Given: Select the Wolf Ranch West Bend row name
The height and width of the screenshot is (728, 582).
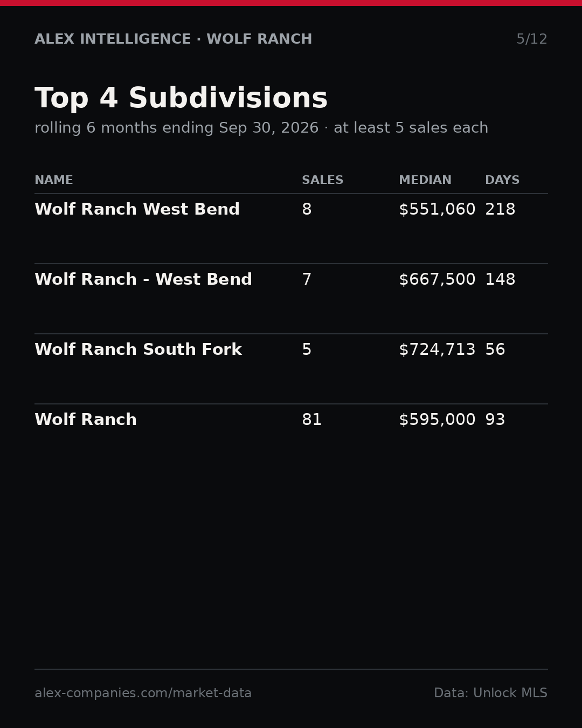Looking at the screenshot, I should [137, 210].
